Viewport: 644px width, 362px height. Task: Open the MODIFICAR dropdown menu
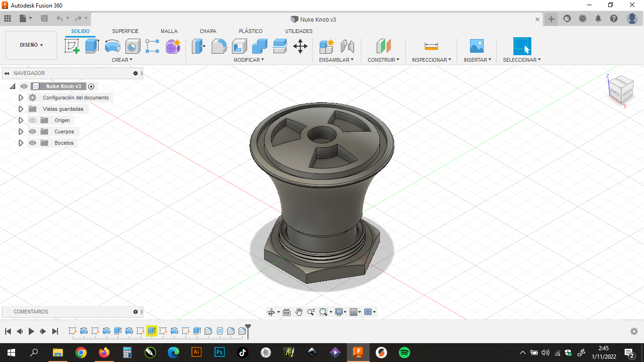(x=249, y=60)
